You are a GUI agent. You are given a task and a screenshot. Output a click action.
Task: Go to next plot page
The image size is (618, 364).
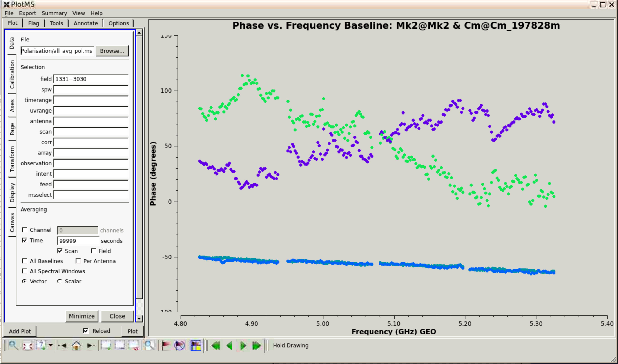coord(243,346)
